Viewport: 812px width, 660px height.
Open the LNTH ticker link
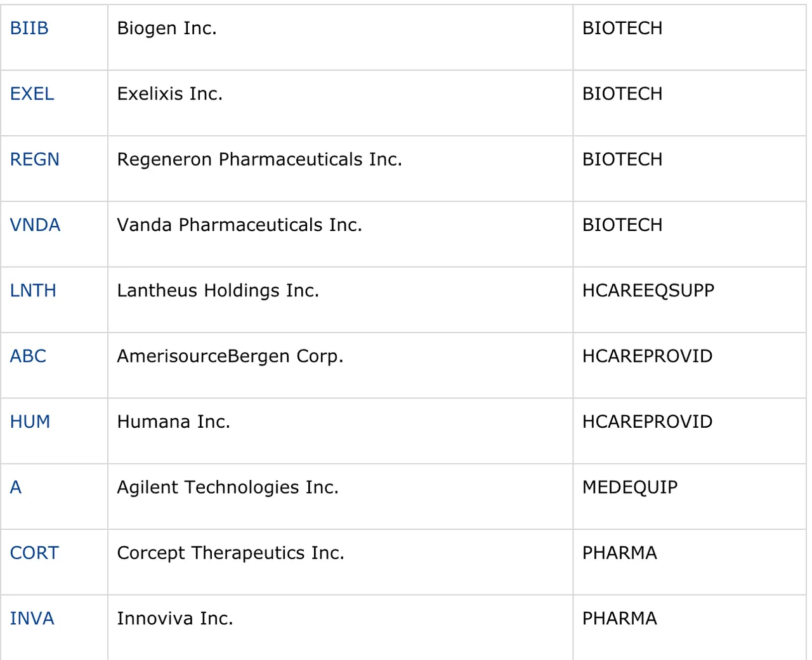33,291
